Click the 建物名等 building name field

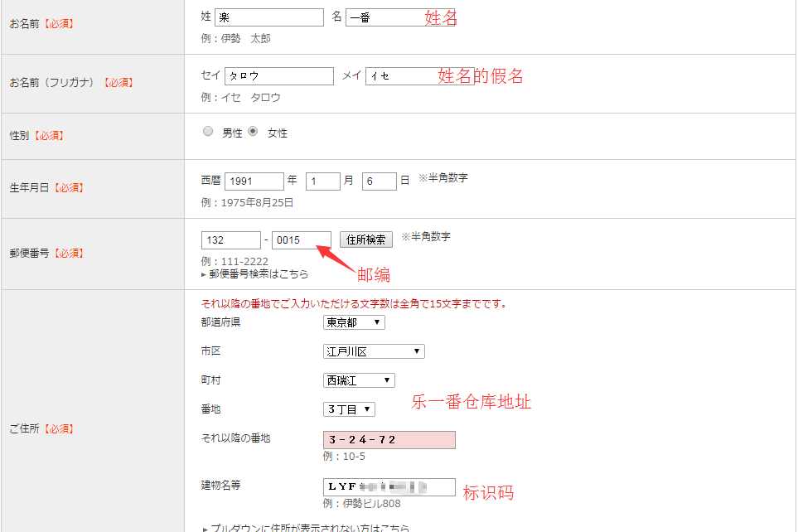click(389, 487)
